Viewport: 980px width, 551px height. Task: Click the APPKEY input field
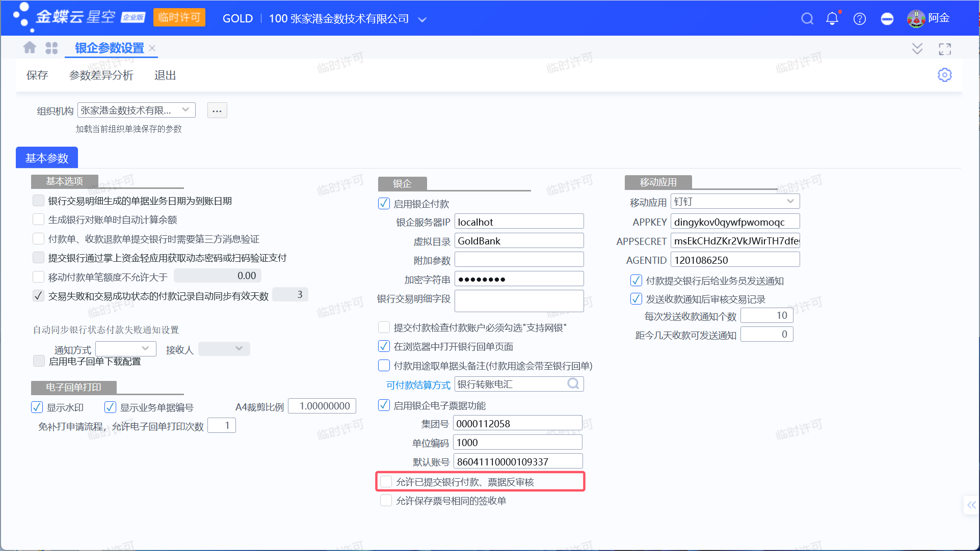735,222
